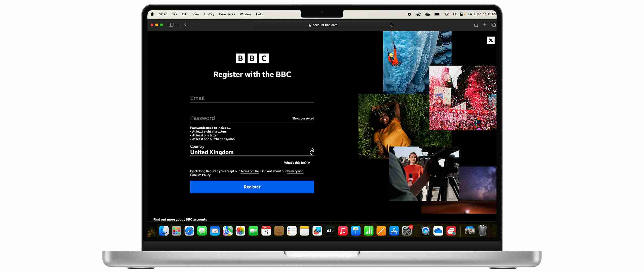This screenshot has width=644, height=272.
Task: Open Messages from the Dock
Action: pyautogui.click(x=202, y=231)
